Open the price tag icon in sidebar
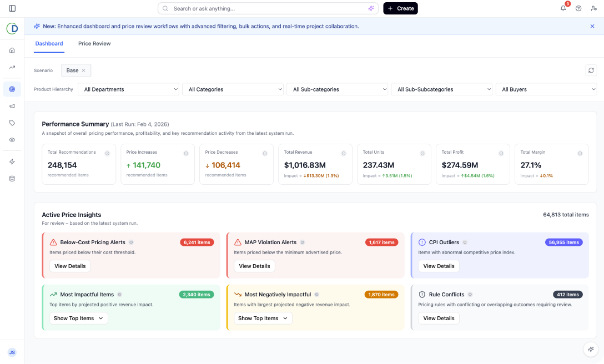Screen dimensions: 604x364 tap(12, 123)
